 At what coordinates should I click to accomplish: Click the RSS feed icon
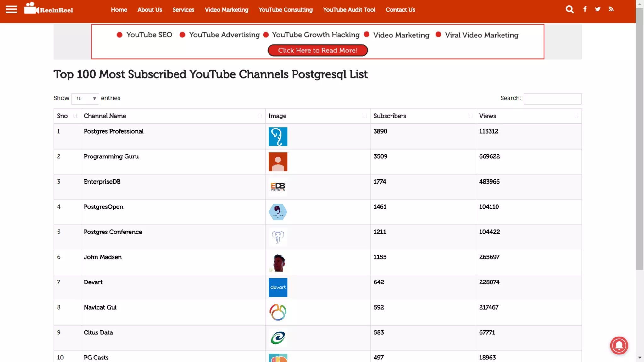click(x=611, y=9)
